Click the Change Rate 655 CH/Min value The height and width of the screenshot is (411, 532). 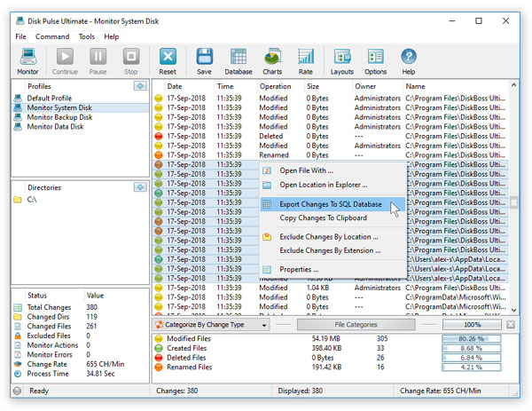106,364
